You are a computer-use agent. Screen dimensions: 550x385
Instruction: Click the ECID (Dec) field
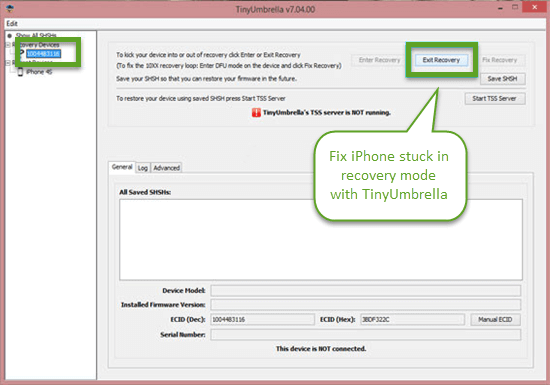point(262,319)
